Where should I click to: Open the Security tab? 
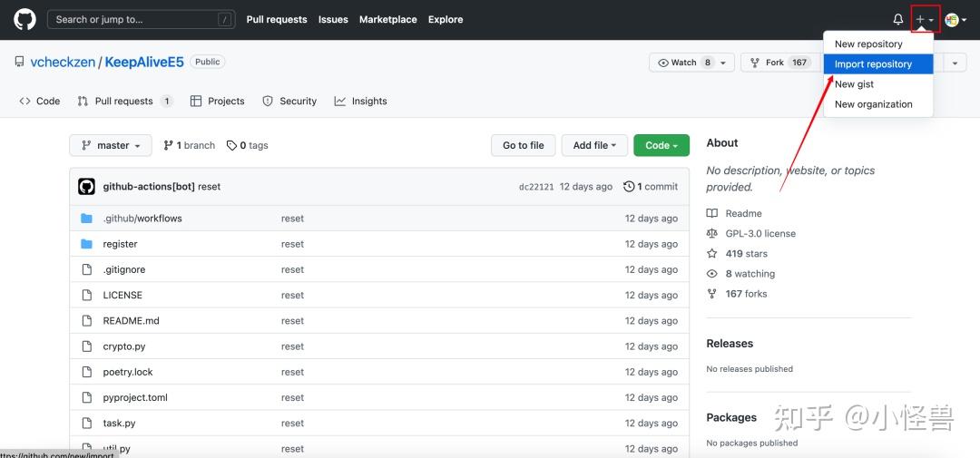[x=289, y=102]
